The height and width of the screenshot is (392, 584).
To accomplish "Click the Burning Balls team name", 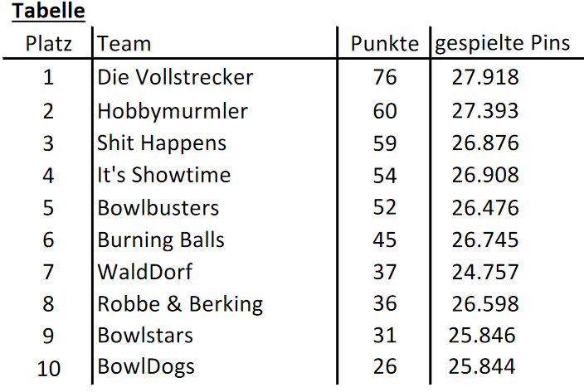I will point(161,240).
